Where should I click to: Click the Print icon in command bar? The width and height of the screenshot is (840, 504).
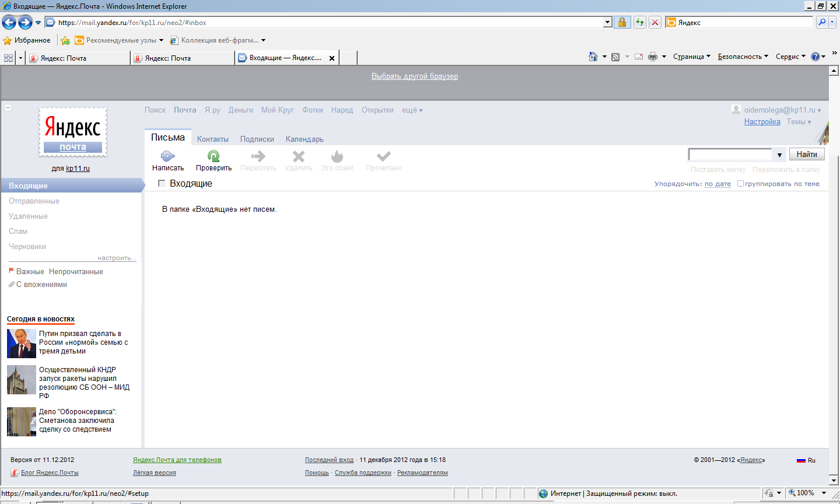click(653, 57)
